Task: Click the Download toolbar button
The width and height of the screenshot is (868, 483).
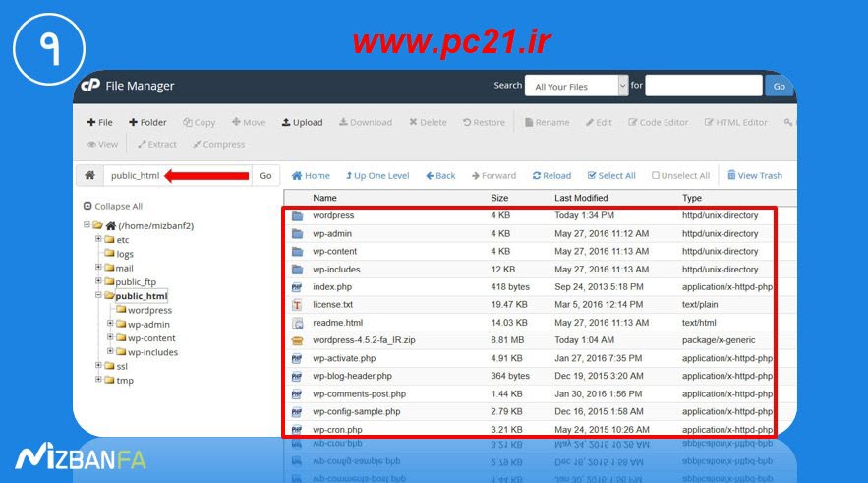Action: click(366, 122)
